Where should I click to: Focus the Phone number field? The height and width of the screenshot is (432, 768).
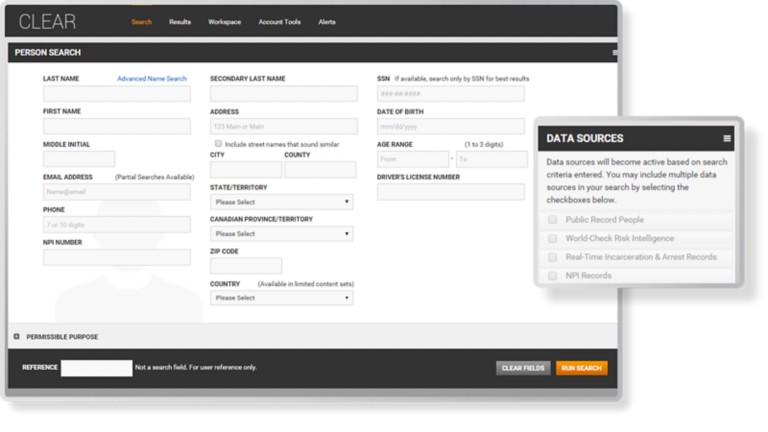[x=117, y=225]
